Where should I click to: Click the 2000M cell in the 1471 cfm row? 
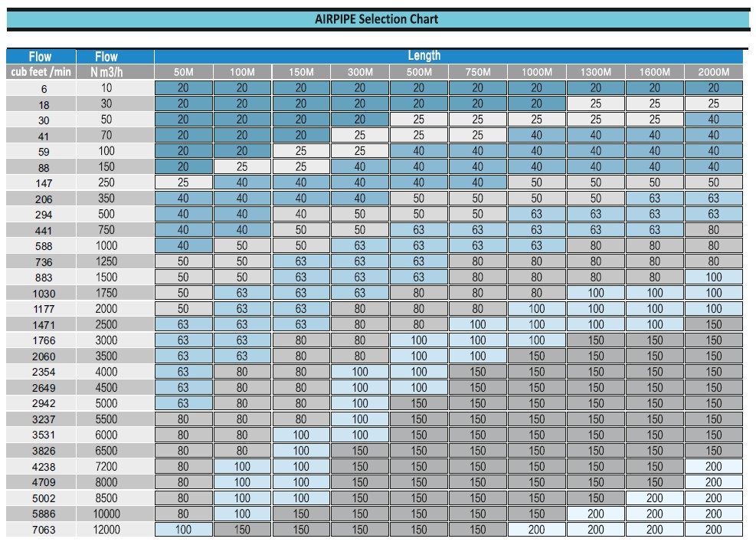(x=714, y=324)
